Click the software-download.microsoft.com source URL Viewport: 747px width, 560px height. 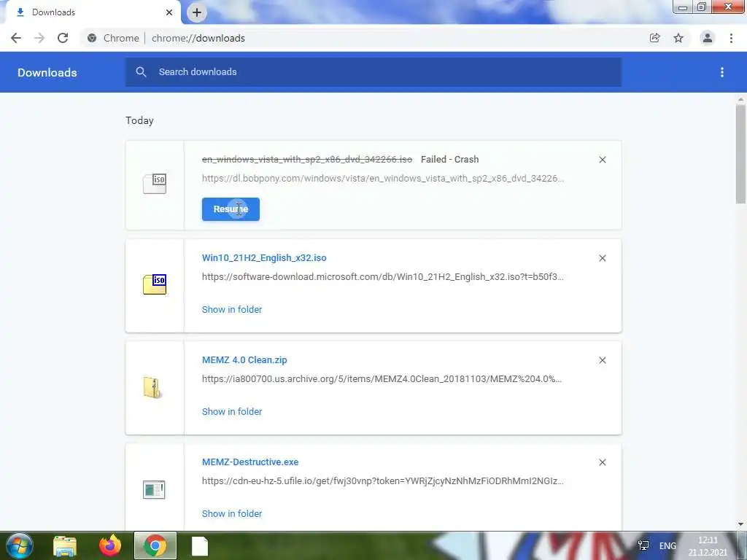click(382, 276)
